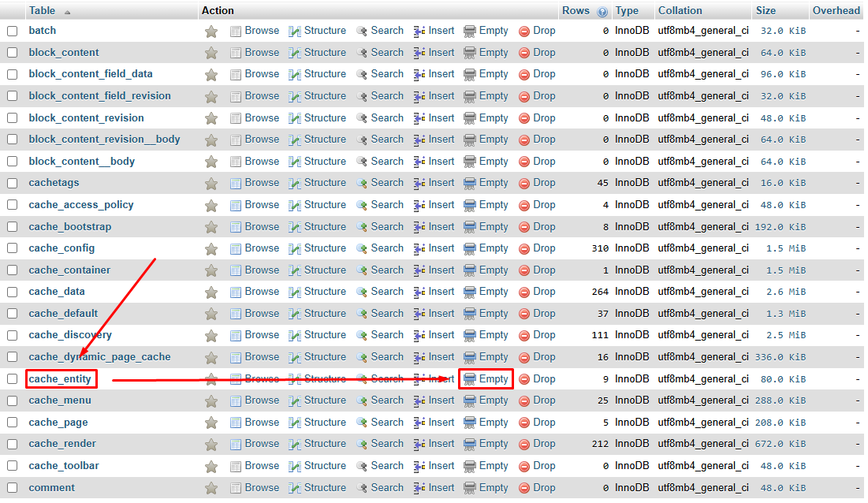Click Search icon for cache_default row
868x503 pixels.
(x=362, y=315)
